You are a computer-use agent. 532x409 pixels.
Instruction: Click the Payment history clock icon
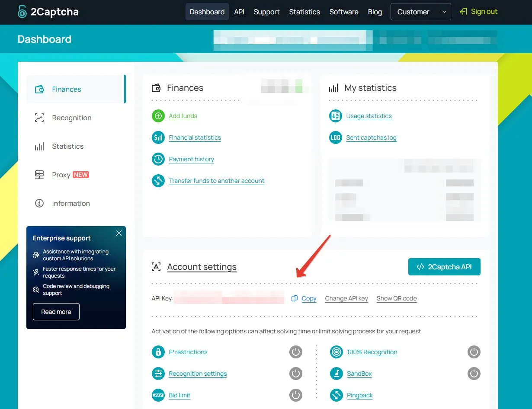[x=158, y=159]
